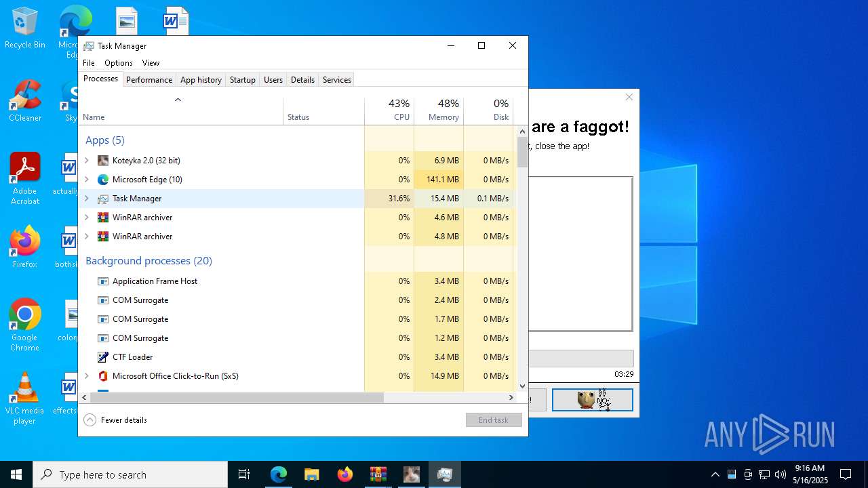Expand the second WinRAR archiver entry
868x488 pixels.
pos(86,237)
